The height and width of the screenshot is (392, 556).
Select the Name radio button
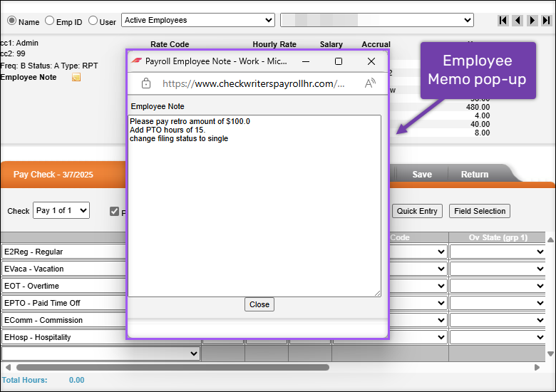point(11,21)
